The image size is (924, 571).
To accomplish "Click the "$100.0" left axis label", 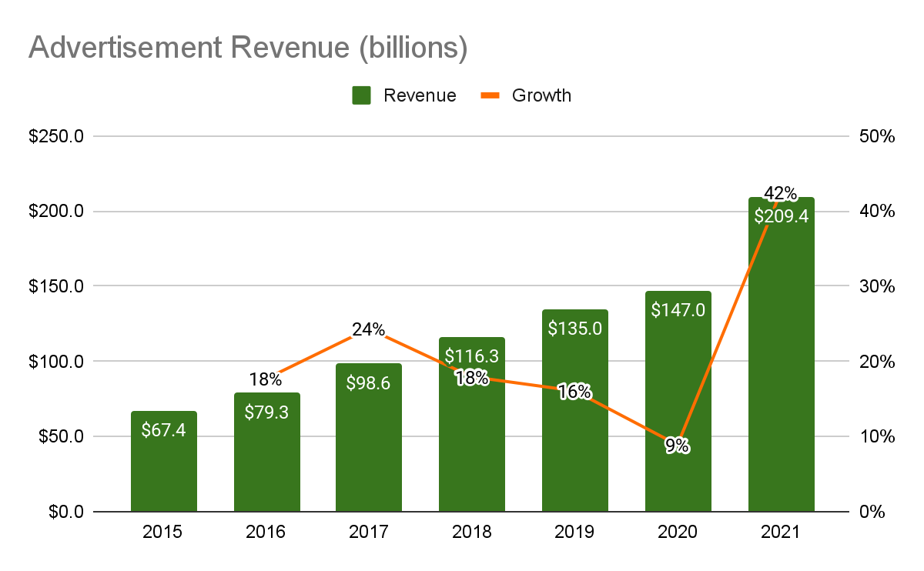I will tap(55, 362).
